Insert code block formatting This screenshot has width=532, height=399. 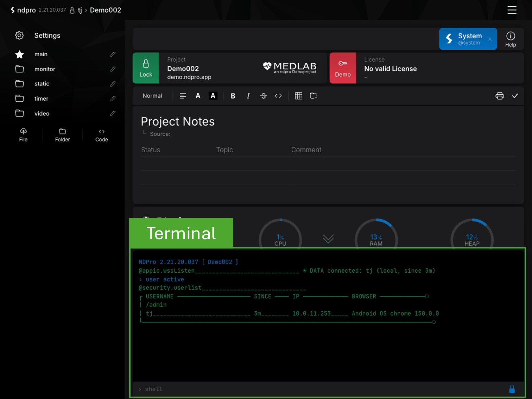278,96
